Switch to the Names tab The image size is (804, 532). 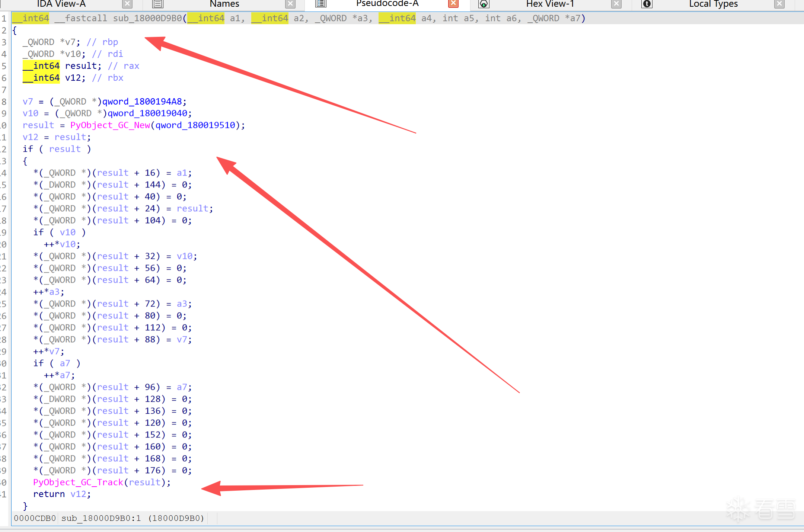[224, 4]
